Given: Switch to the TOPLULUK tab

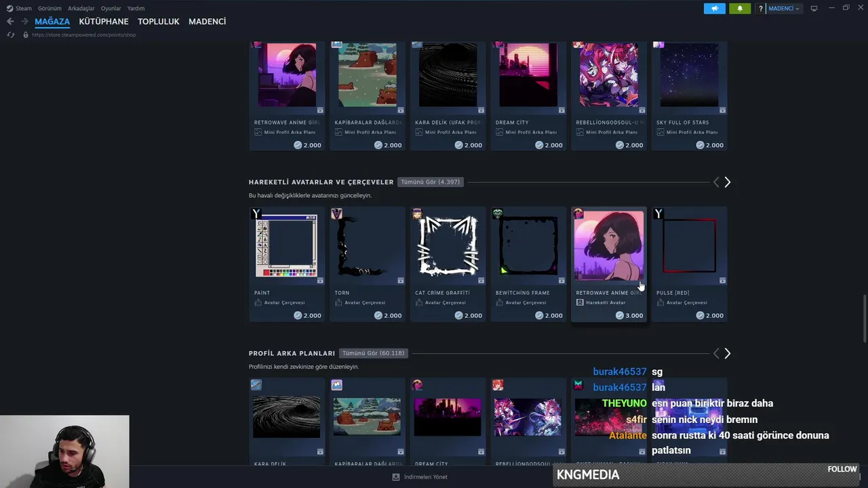Looking at the screenshot, I should pos(159,22).
